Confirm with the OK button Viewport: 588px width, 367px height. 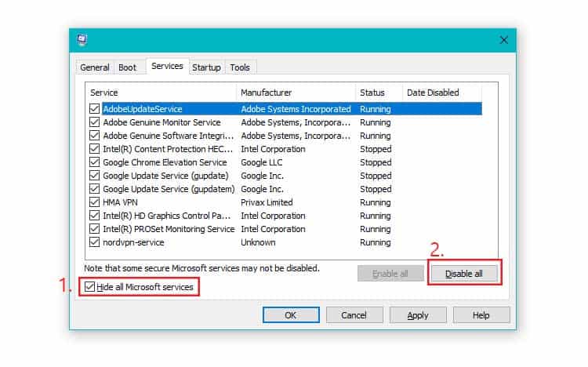point(291,315)
